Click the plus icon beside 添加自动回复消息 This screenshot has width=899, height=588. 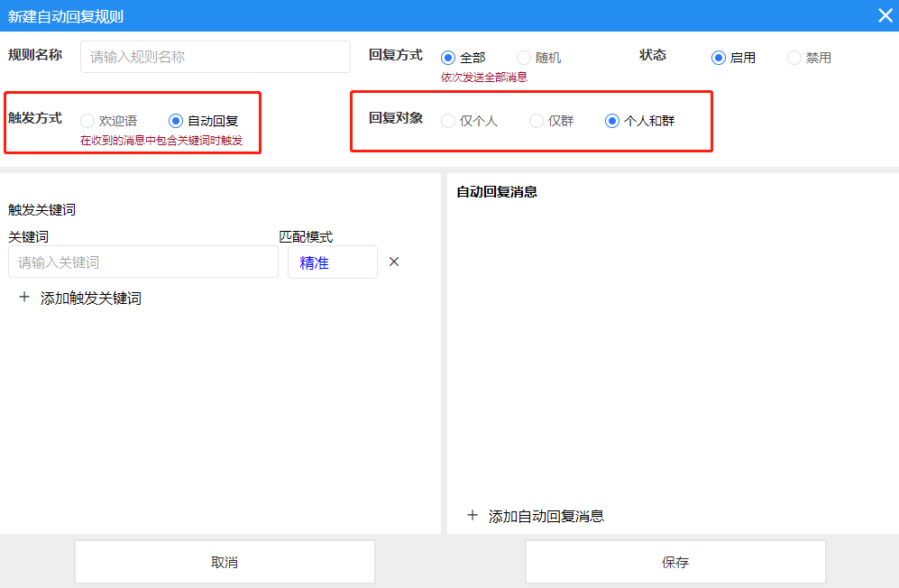472,516
